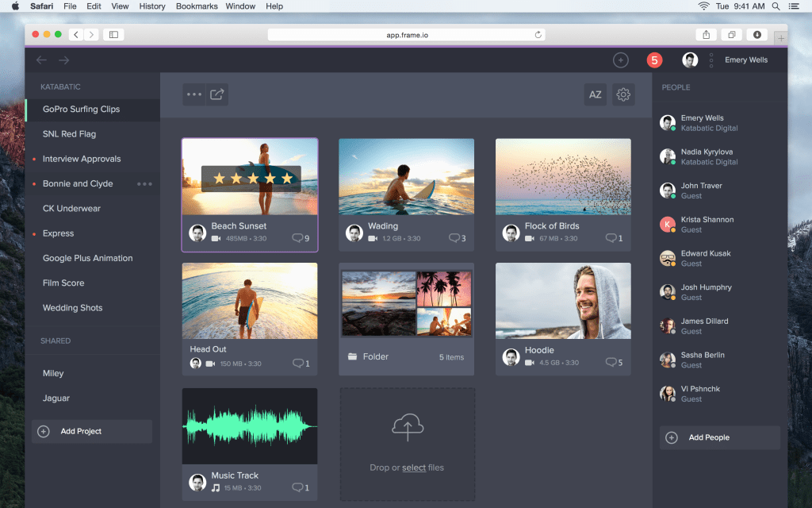Open the View menu
This screenshot has height=508, width=812.
coord(120,6)
